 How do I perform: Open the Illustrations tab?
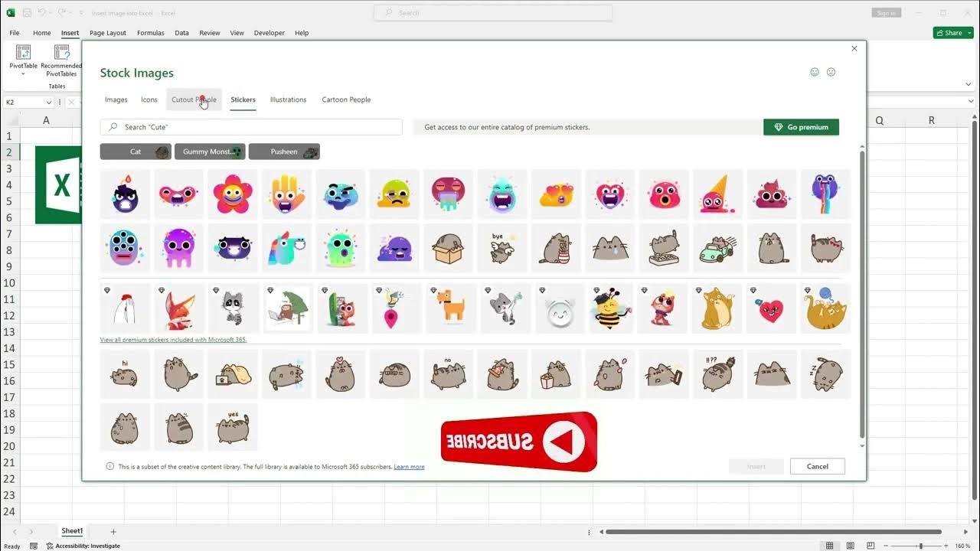(x=288, y=99)
